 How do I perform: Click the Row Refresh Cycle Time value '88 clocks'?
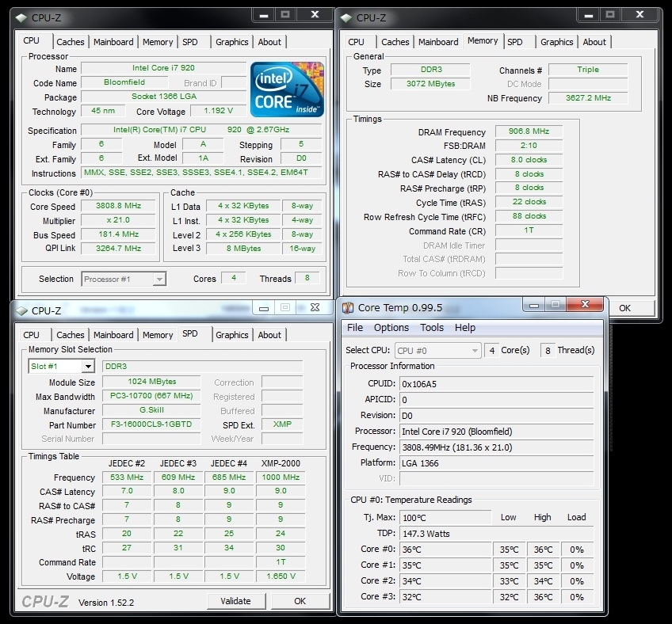(x=529, y=216)
